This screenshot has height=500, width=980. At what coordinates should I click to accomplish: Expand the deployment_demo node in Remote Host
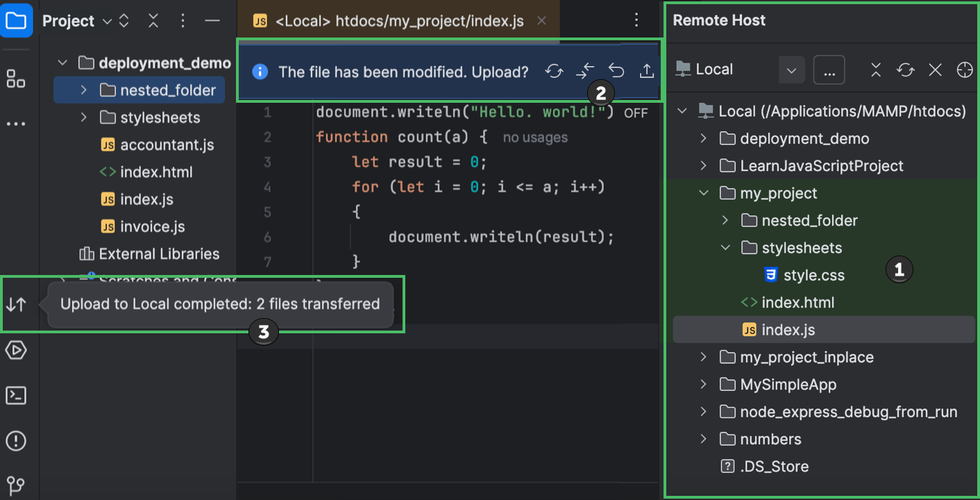pyautogui.click(x=702, y=138)
